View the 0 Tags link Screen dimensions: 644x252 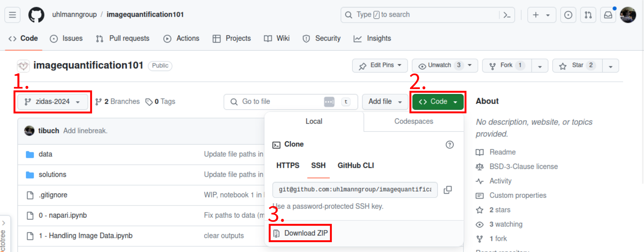tap(160, 102)
